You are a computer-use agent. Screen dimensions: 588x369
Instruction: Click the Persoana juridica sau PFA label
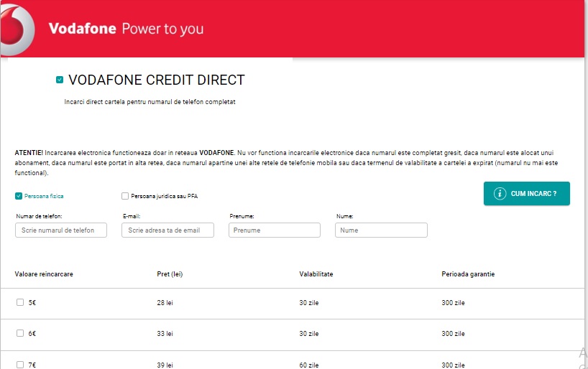point(164,196)
